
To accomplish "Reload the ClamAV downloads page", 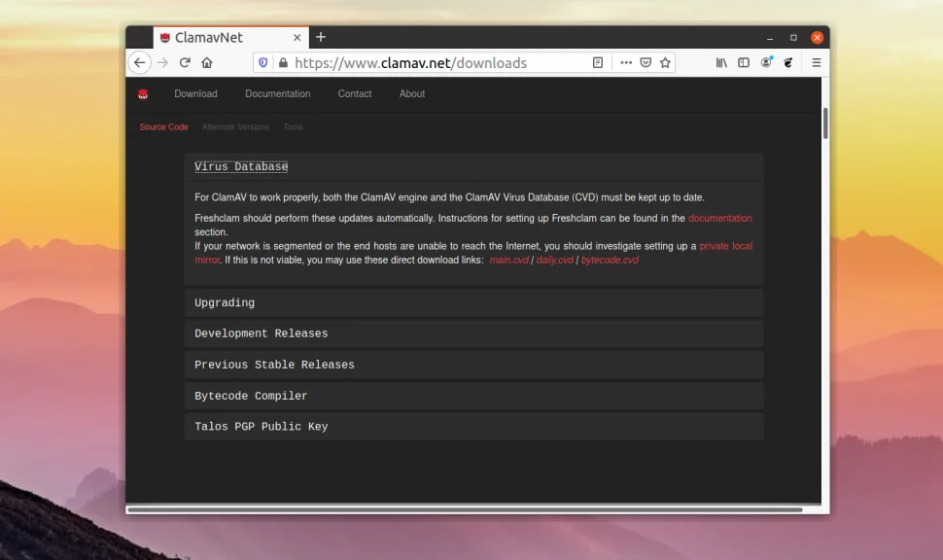I will pyautogui.click(x=185, y=62).
